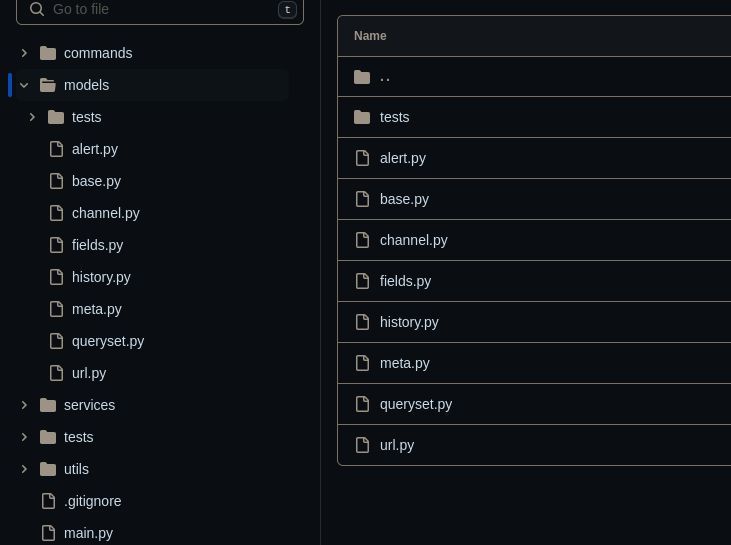Click the alert.py file icon in file list
Viewport: 731px width, 545px height.
click(362, 158)
